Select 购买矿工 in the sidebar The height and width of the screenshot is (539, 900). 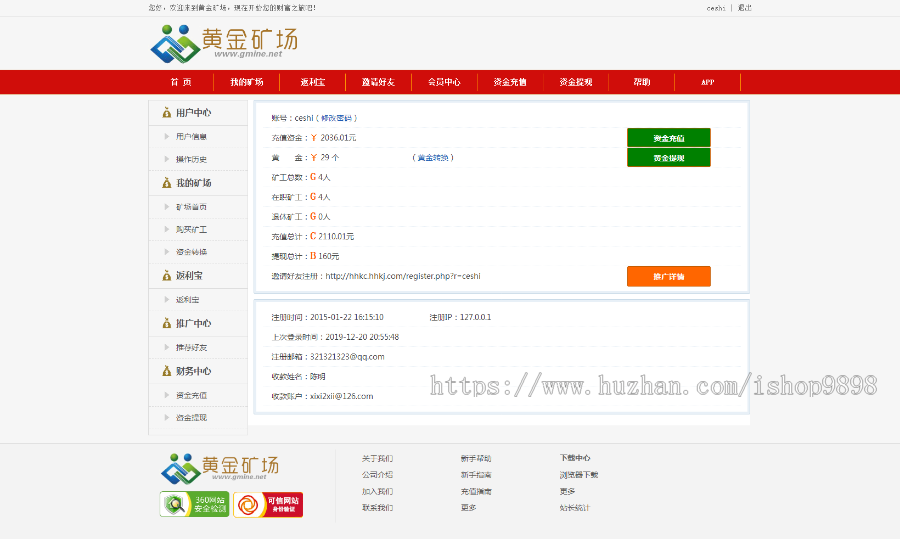click(191, 229)
